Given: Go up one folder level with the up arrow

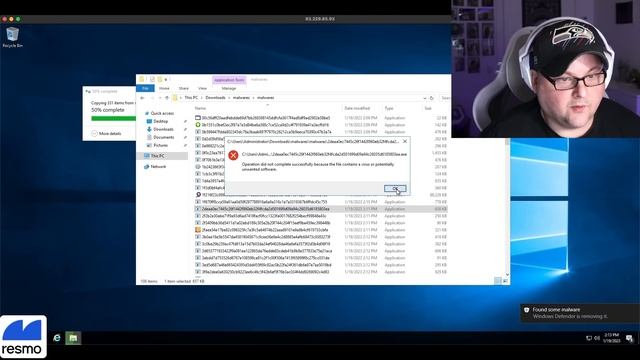Looking at the screenshot, I should click(x=167, y=98).
